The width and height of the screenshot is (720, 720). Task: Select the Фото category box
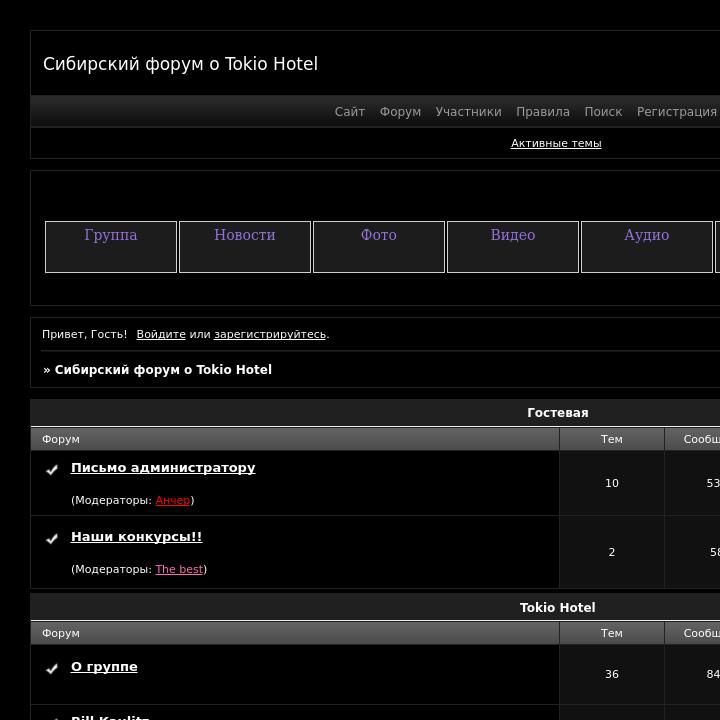click(379, 247)
